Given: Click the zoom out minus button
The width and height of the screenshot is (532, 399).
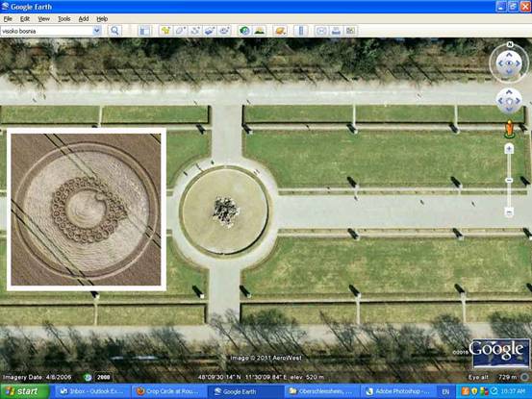Looking at the screenshot, I should [509, 212].
